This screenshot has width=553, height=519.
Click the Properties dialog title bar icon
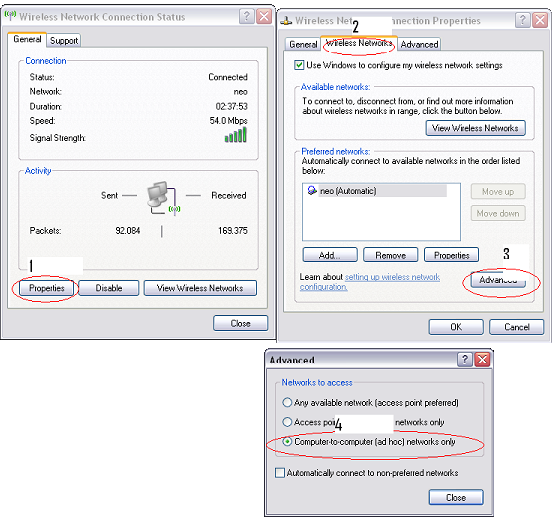pos(286,20)
